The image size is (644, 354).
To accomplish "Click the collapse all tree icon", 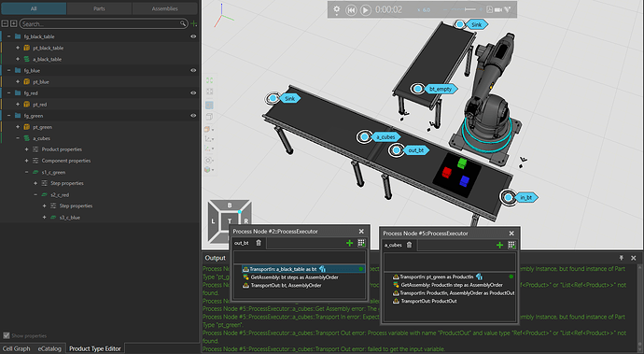I will pos(5,24).
